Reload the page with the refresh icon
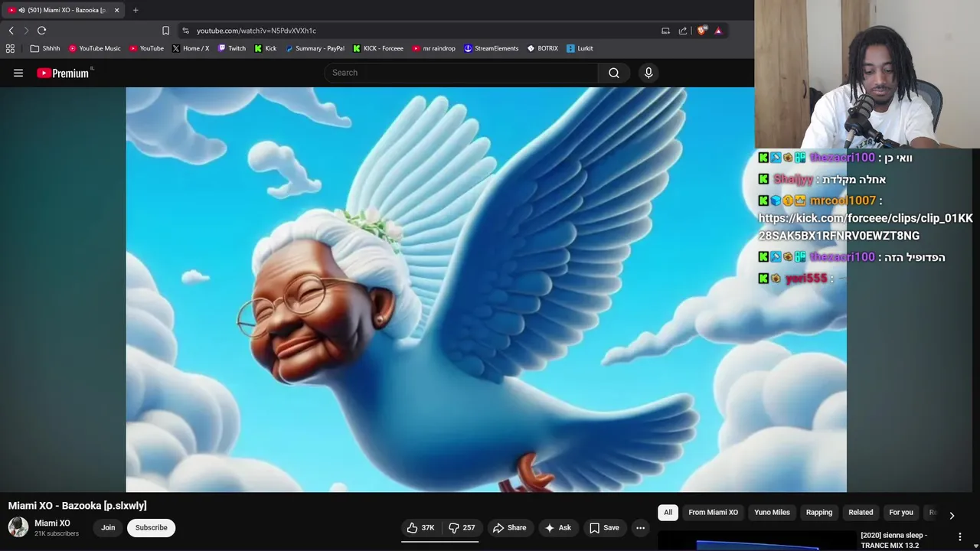This screenshot has width=980, height=551. [41, 31]
